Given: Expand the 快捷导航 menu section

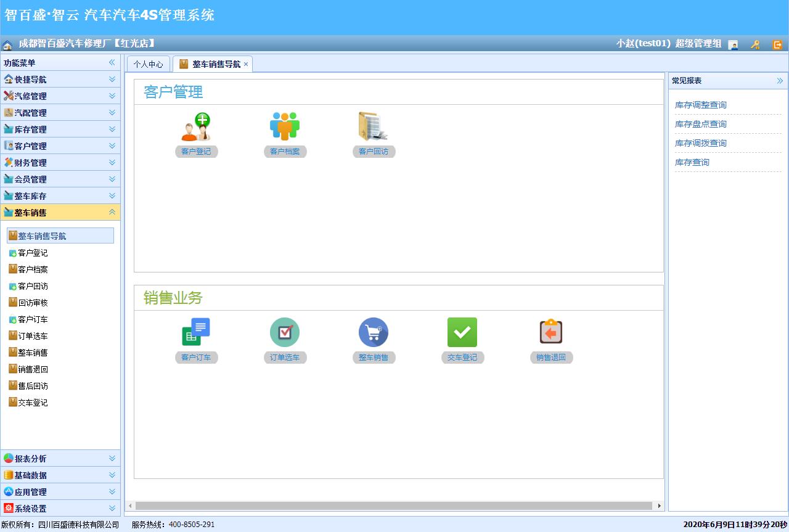Looking at the screenshot, I should pos(112,79).
